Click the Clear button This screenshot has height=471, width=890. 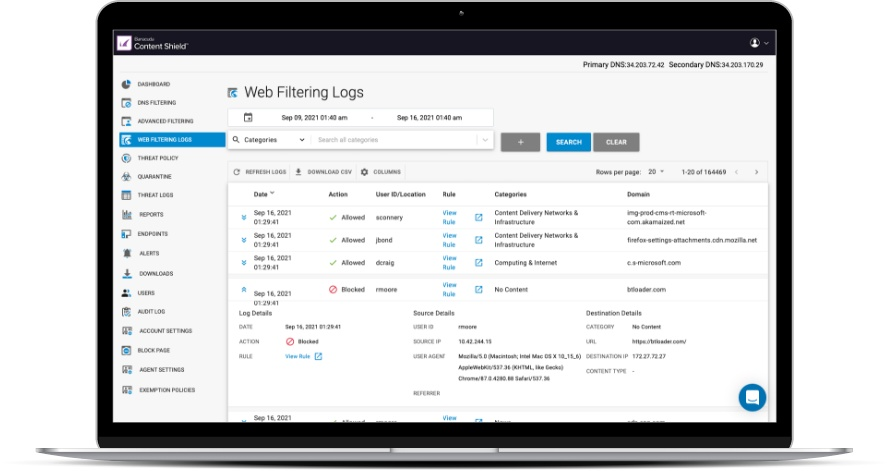coord(616,142)
